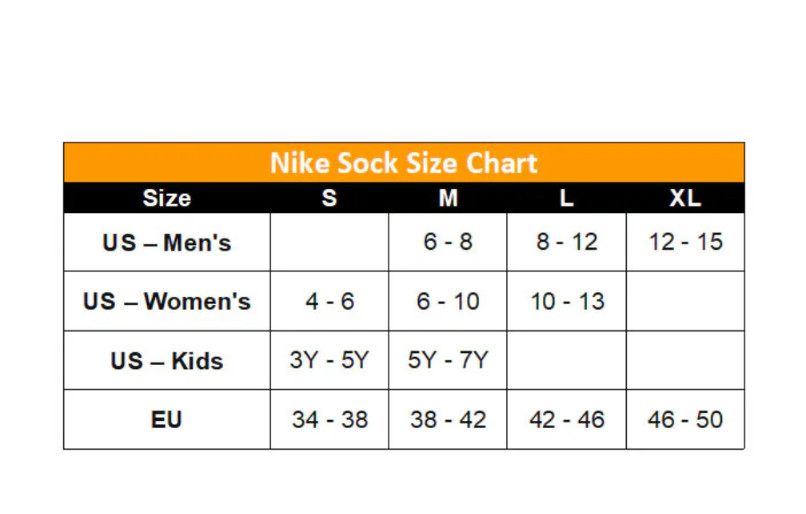
Task: Select the US – Men's row label
Action: click(167, 243)
